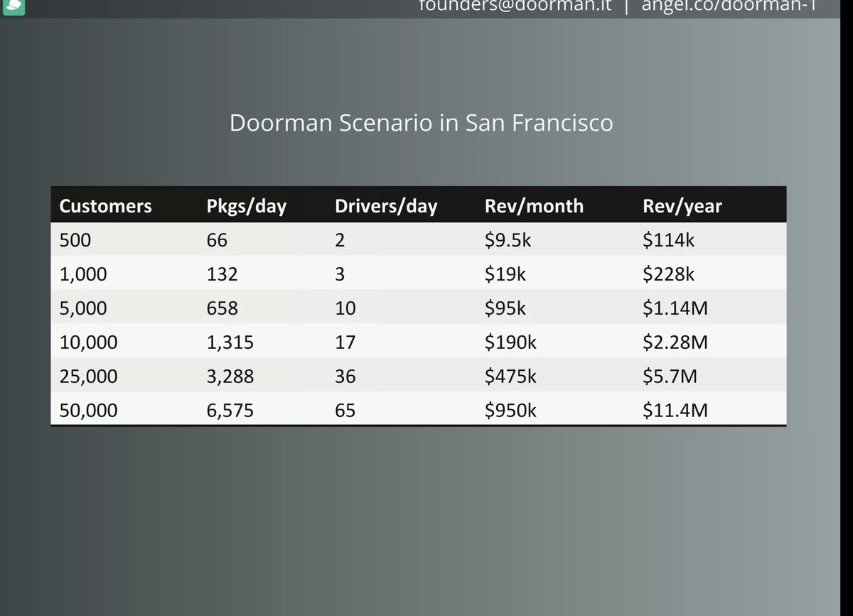Screen dimensions: 853x616
Task: Select the 5,000 customers cell
Action: click(x=83, y=308)
